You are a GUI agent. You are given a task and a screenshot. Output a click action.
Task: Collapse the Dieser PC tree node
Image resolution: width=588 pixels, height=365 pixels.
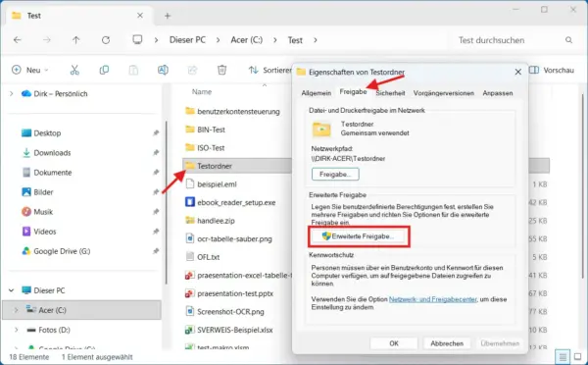[11, 290]
